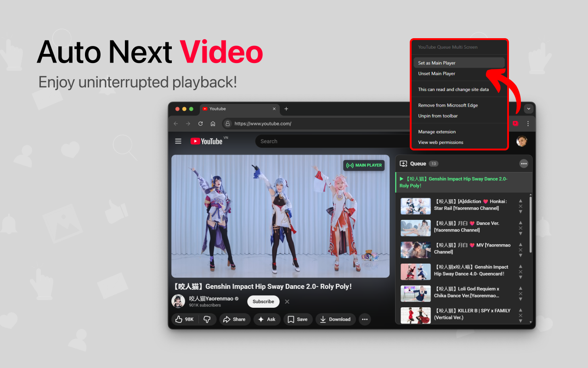Click the Subscribe button
Viewport: 588px width, 368px height.
(263, 302)
